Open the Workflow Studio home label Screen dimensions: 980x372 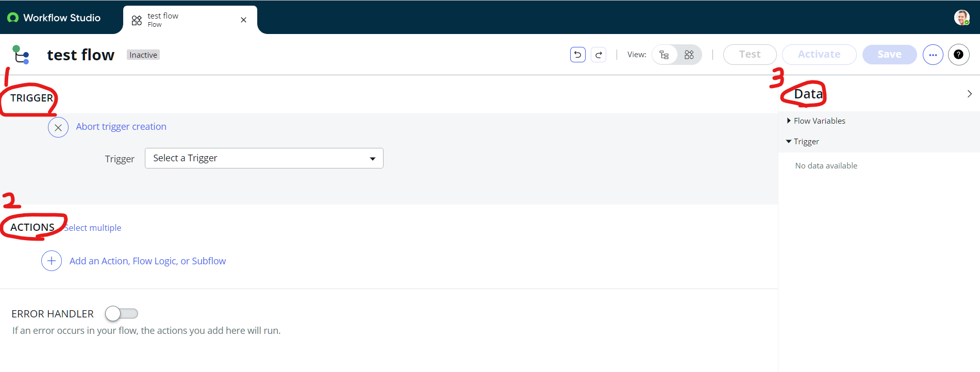click(x=62, y=18)
